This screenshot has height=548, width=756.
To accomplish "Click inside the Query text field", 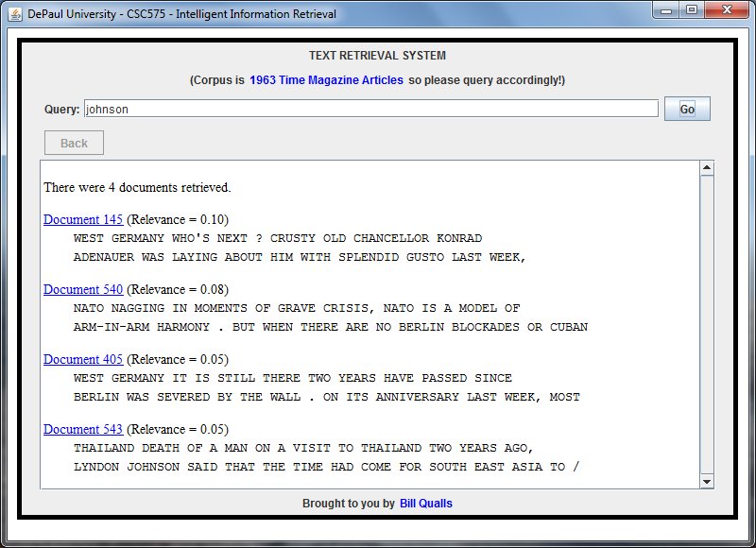I will (x=370, y=109).
